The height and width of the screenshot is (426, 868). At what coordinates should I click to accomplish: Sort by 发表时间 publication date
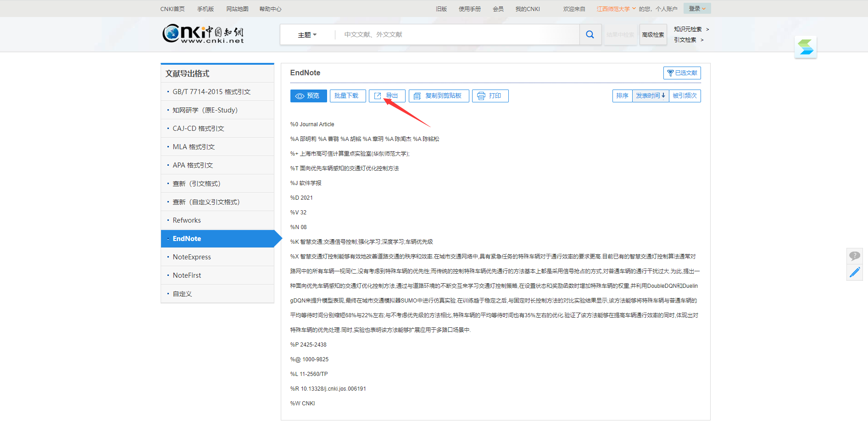coord(650,95)
